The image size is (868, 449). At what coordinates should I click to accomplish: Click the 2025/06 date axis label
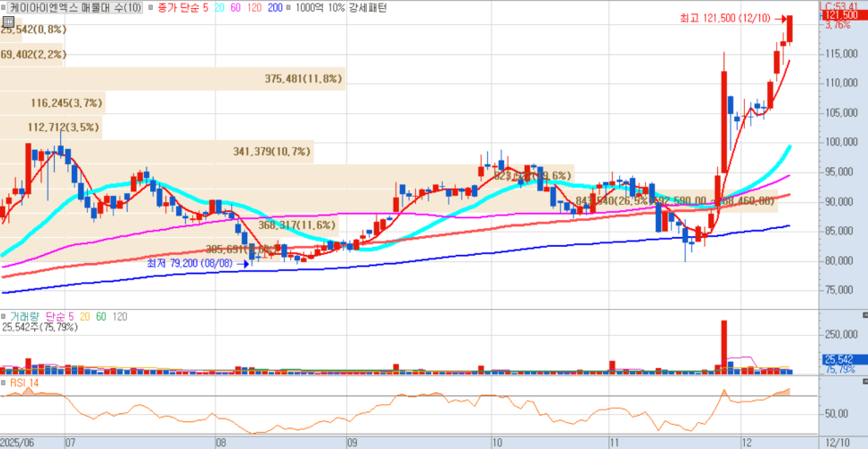coord(18,443)
